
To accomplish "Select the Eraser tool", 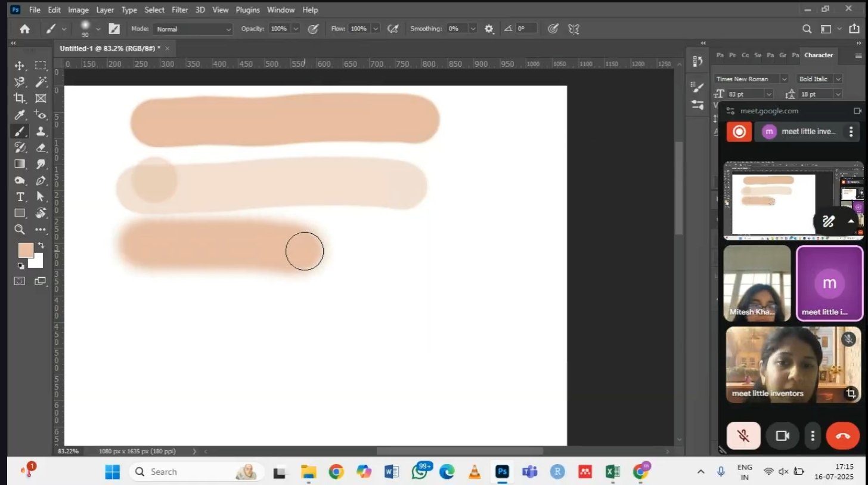I will (41, 147).
